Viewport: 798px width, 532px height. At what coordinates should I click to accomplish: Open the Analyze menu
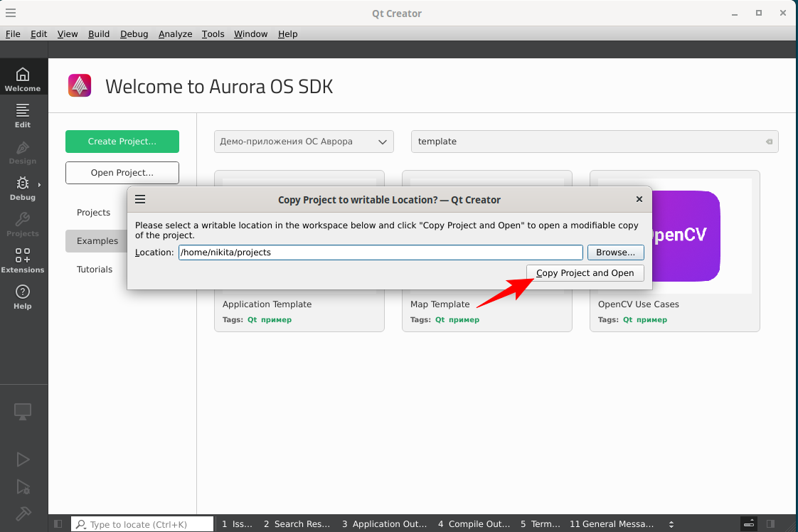[175, 33]
